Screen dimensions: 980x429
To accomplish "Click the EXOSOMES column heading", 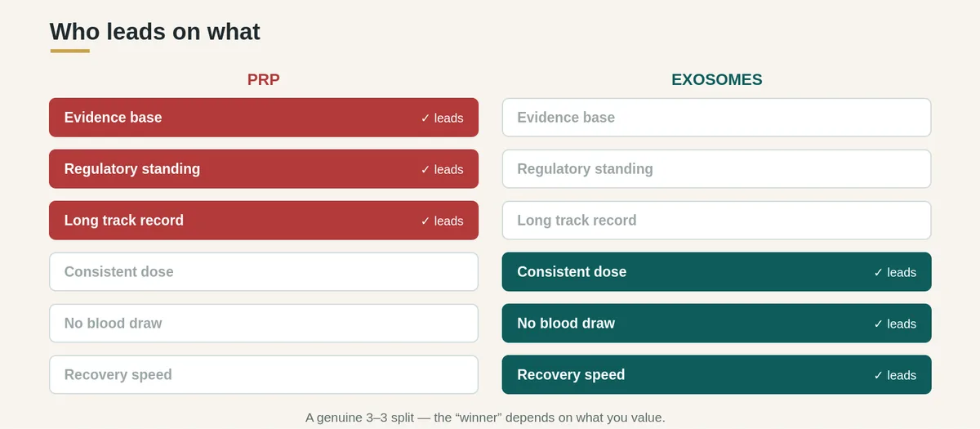I will (x=717, y=80).
